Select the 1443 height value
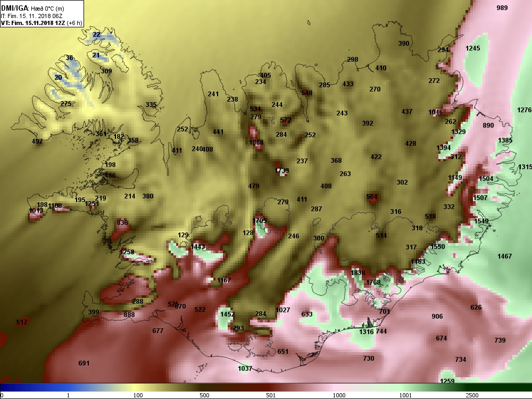The image size is (532, 399). 198,247
